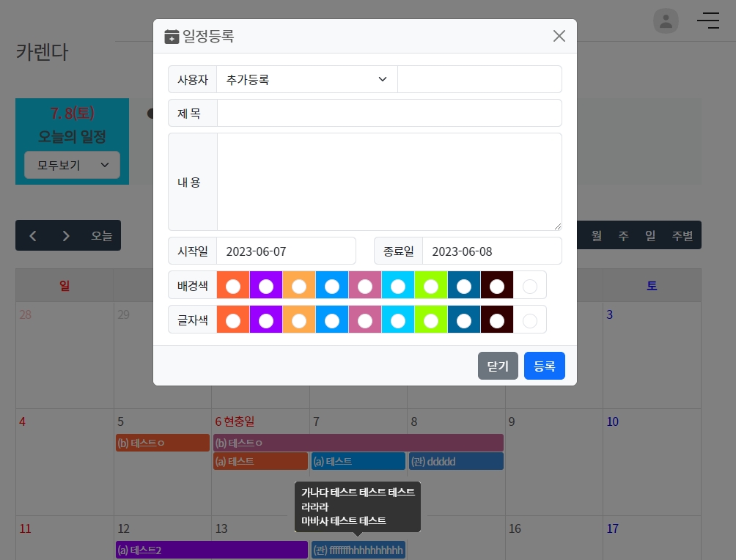Image resolution: width=736 pixels, height=560 pixels.
Task: Pick the dark maroon 글자색 swatch
Action: 497,320
